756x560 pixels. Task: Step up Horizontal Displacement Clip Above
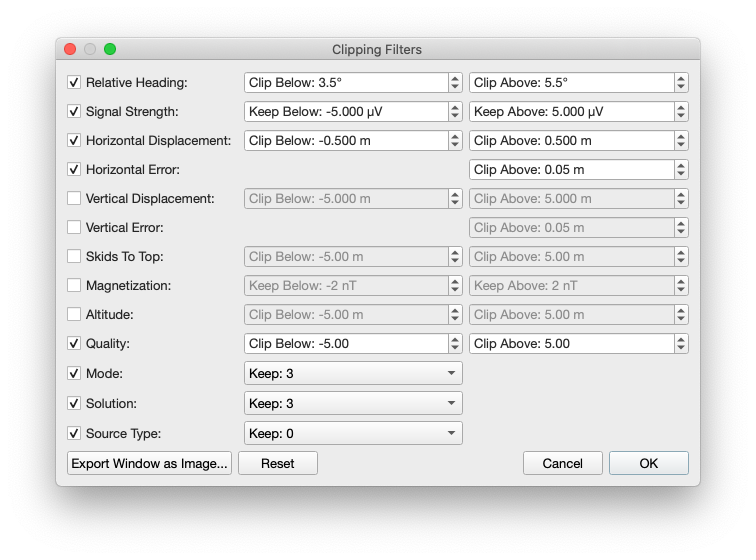[681, 136]
